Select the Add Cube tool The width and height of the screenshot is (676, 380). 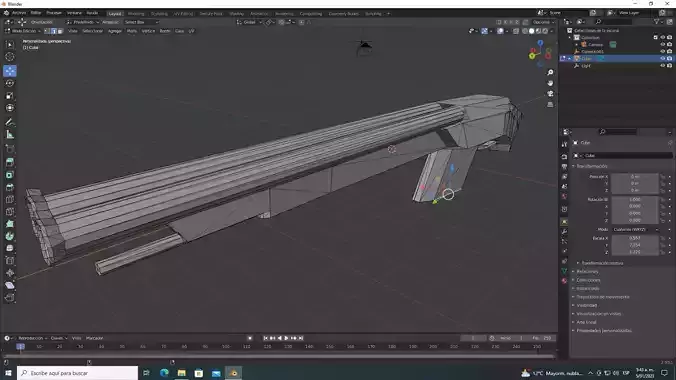point(10,149)
